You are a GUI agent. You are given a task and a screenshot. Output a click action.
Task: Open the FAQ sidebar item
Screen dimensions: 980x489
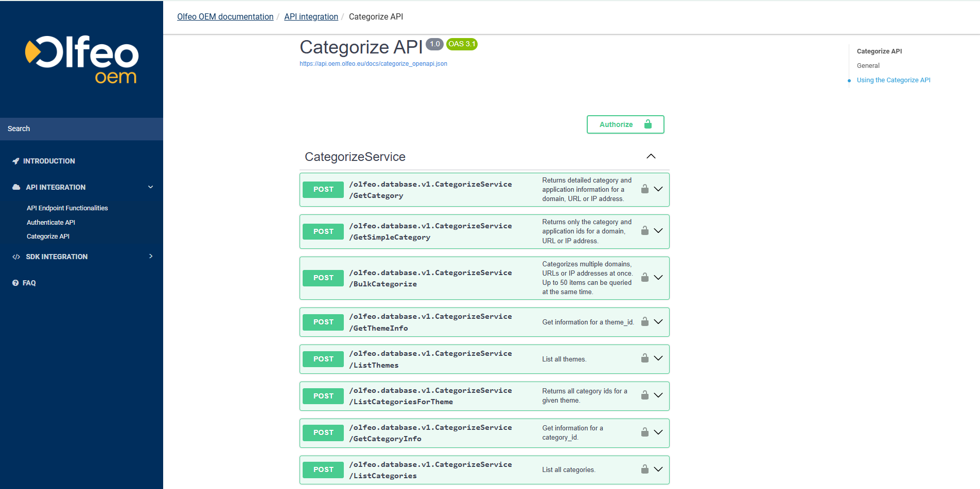pyautogui.click(x=29, y=283)
